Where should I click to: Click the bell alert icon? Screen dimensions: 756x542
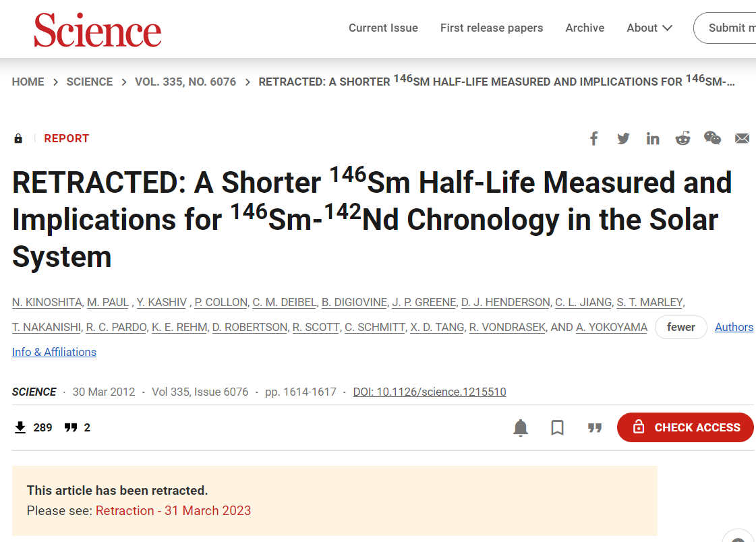(x=521, y=428)
